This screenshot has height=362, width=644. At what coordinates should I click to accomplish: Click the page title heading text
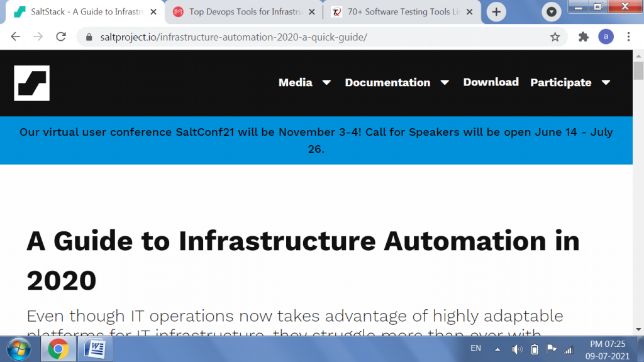tap(303, 260)
